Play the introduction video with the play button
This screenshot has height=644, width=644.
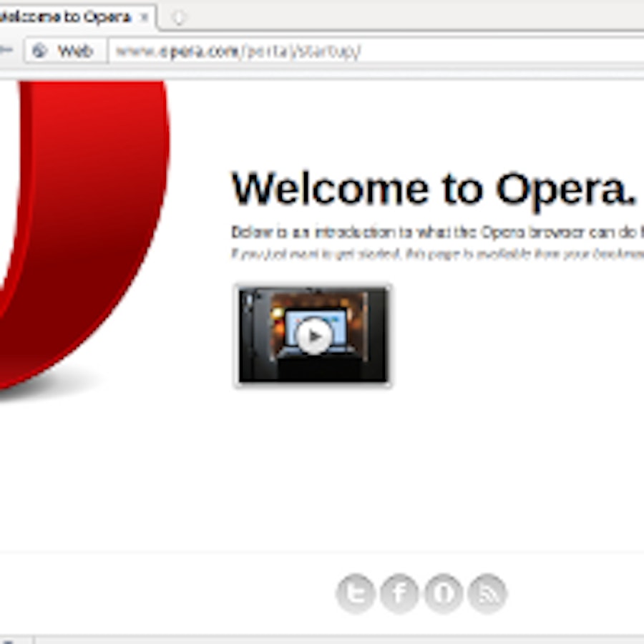pos(313,336)
